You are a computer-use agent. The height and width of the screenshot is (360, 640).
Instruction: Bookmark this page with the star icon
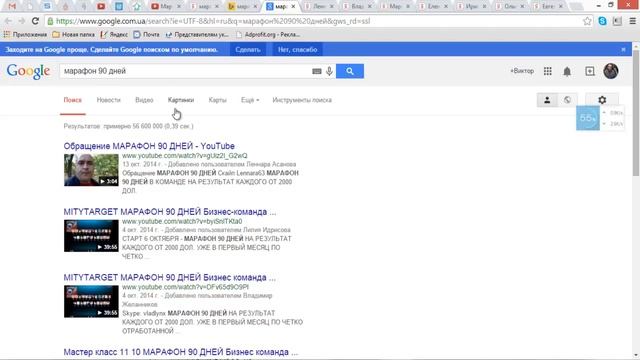pyautogui.click(x=587, y=21)
